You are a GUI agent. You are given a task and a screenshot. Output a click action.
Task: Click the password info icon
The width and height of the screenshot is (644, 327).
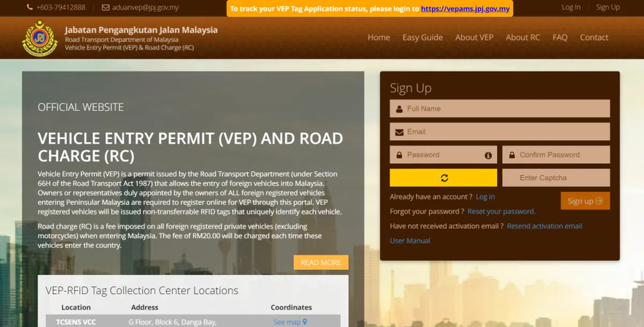(488, 155)
